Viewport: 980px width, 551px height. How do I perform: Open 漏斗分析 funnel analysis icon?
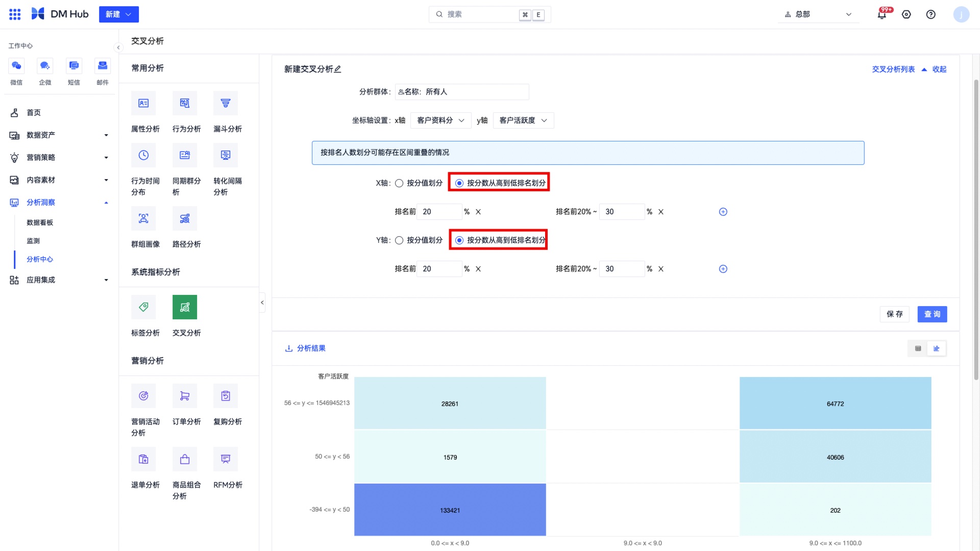click(x=226, y=103)
